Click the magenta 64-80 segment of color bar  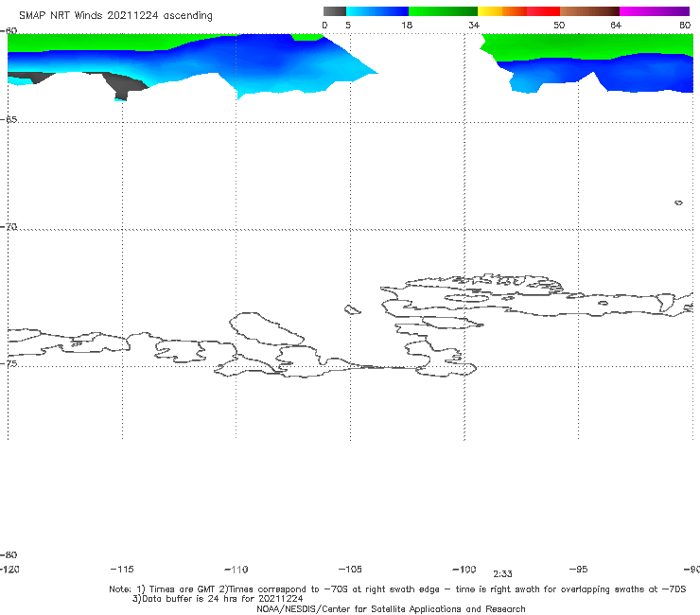click(x=655, y=11)
